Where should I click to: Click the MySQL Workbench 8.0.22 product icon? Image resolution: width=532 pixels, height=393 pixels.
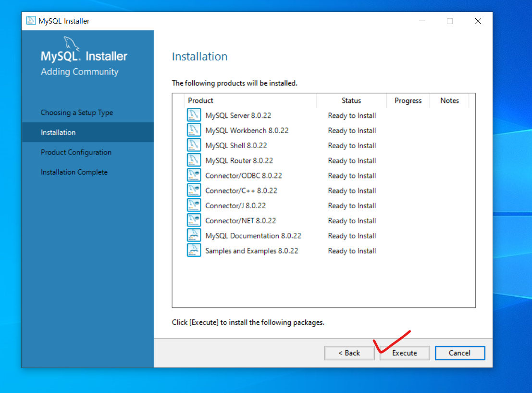click(x=194, y=130)
